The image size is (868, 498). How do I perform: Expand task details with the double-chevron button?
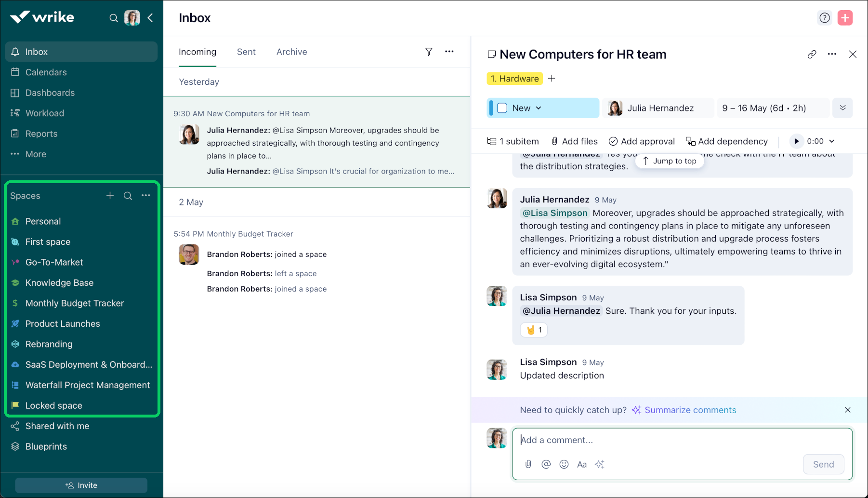pos(842,108)
